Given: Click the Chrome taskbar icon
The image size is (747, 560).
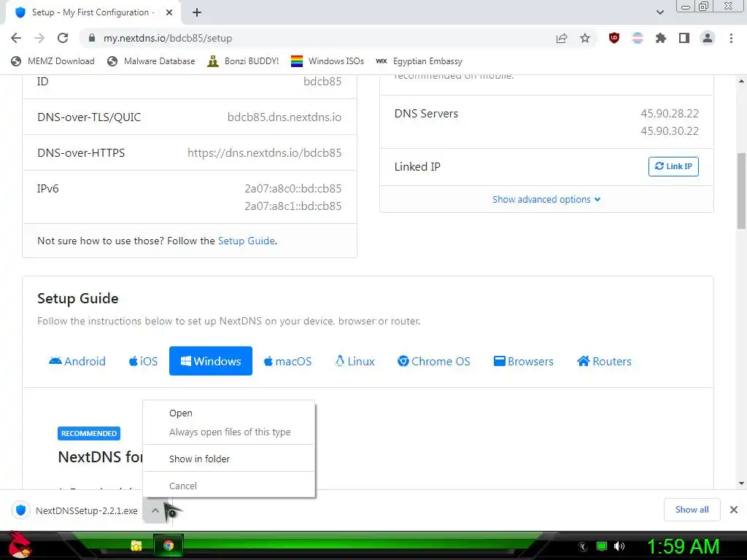Looking at the screenshot, I should [x=169, y=545].
